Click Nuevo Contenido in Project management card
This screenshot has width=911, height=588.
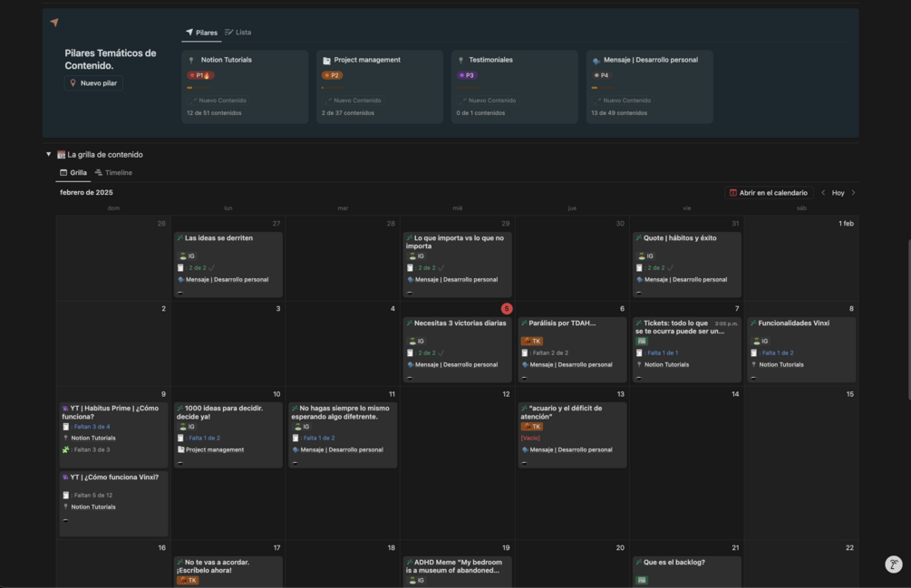tap(354, 101)
